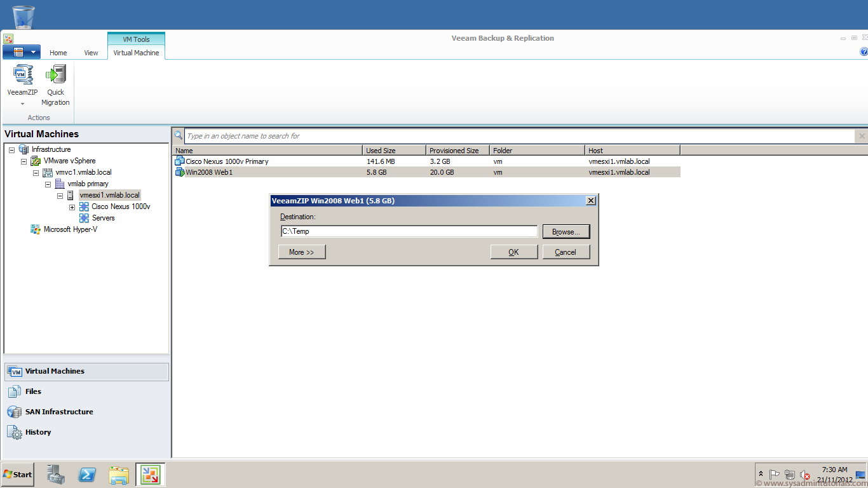The width and height of the screenshot is (868, 488).
Task: Sort by the Name column header
Action: tap(268, 151)
